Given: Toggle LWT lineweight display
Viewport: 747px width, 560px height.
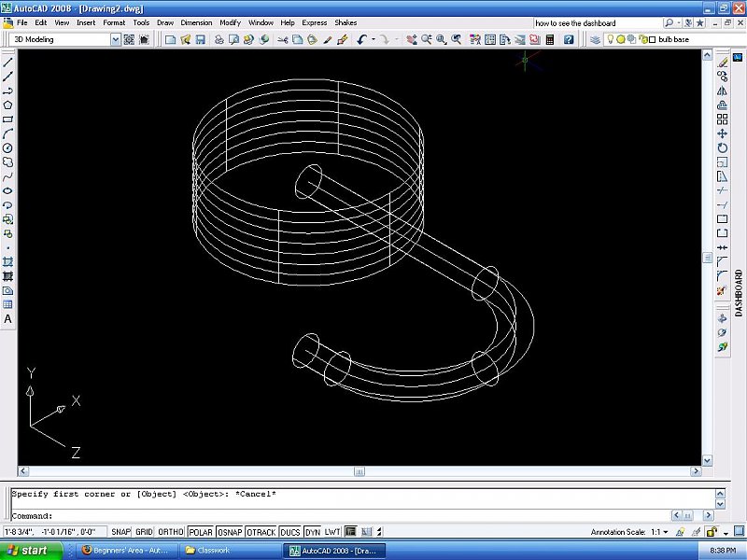Looking at the screenshot, I should click(332, 532).
